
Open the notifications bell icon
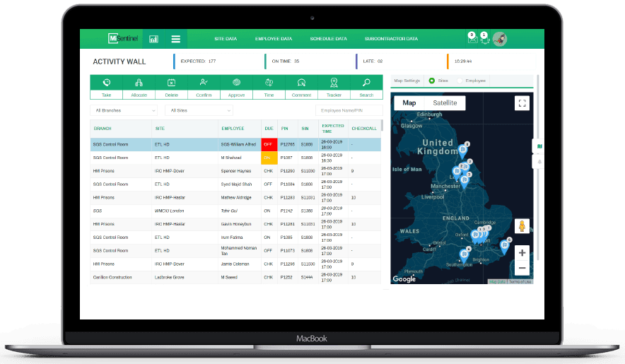[x=484, y=38]
